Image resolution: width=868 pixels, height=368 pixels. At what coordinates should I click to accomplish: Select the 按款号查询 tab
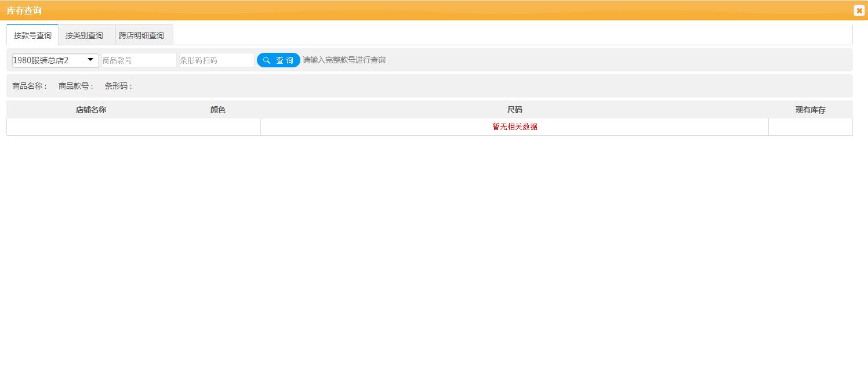coord(32,35)
